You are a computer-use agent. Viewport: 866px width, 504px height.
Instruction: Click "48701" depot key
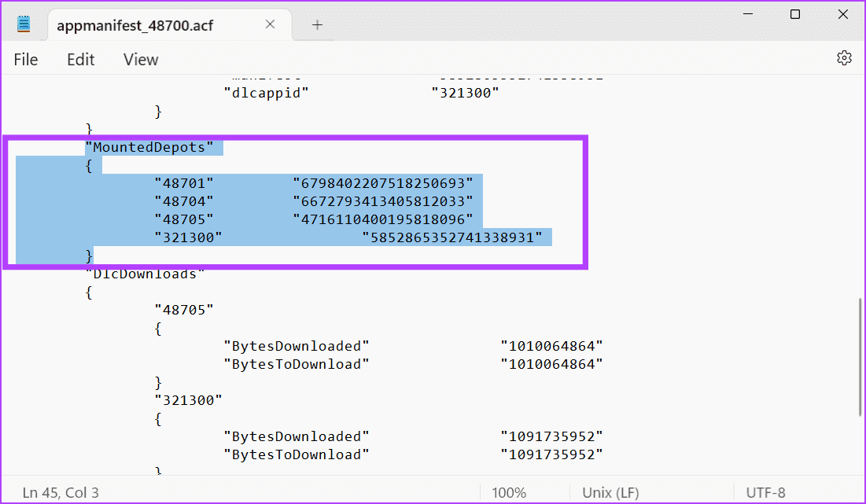tap(184, 182)
